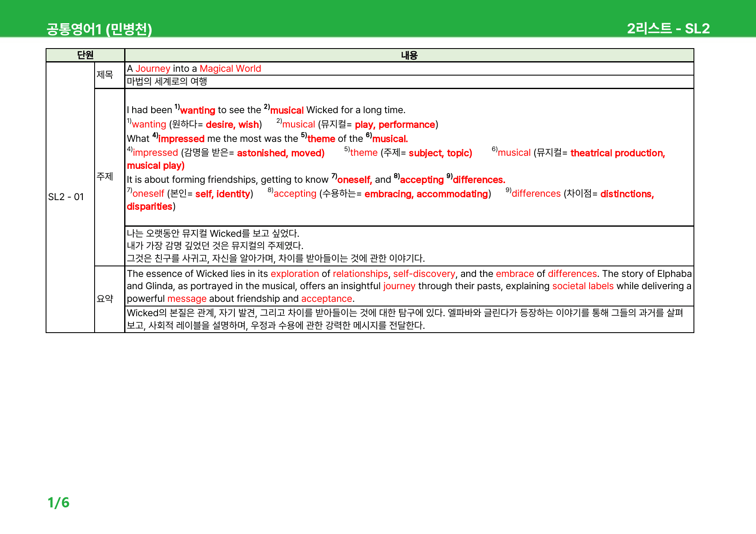Click the title 'A Journey into a Magical World'

coord(194,68)
